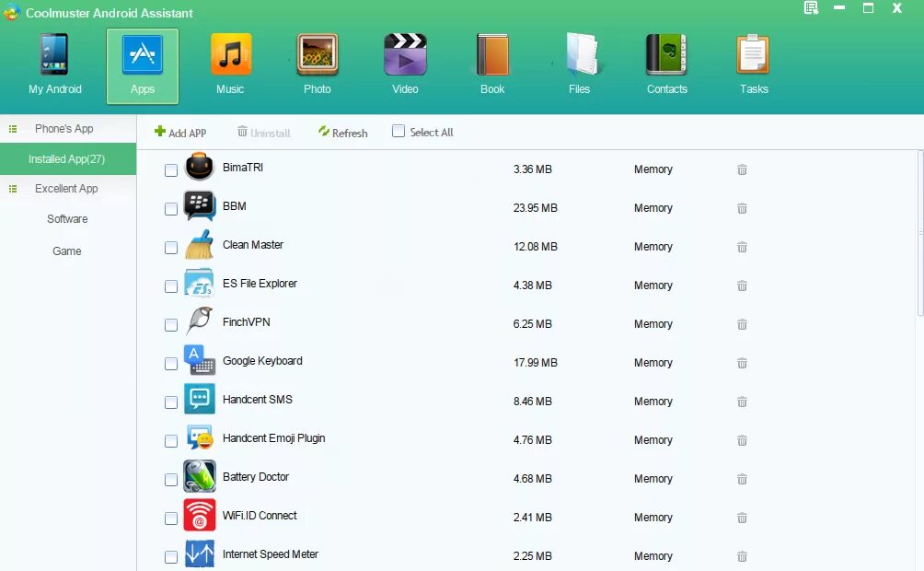Tick the Handcent SMS checkbox
The width and height of the screenshot is (924, 571).
171,402
